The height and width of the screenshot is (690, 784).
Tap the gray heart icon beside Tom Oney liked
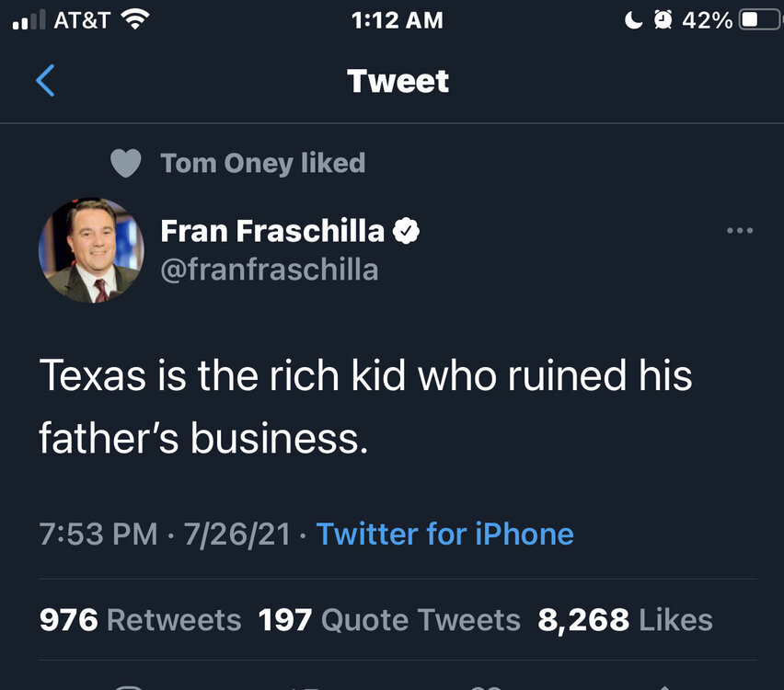126,164
